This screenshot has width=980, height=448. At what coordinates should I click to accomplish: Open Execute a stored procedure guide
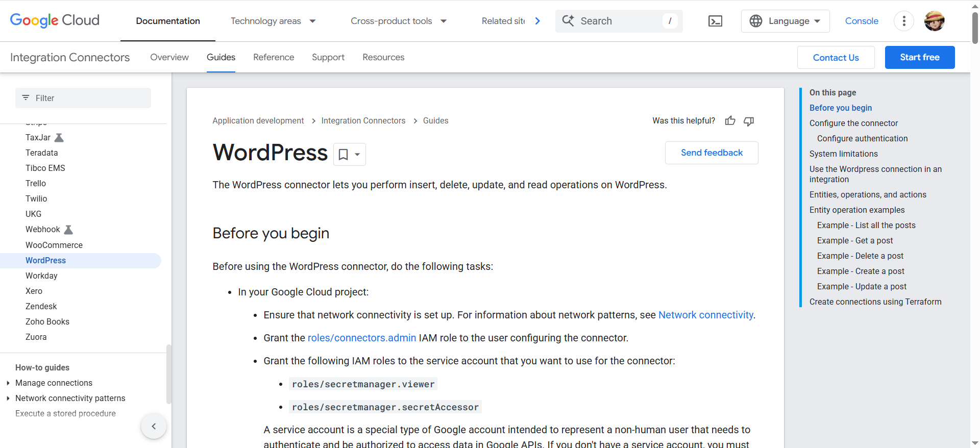[65, 413]
